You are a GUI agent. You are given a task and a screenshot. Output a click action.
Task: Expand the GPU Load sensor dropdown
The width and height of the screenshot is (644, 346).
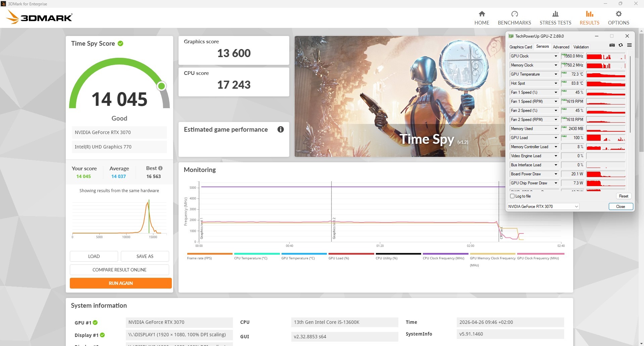[556, 138]
